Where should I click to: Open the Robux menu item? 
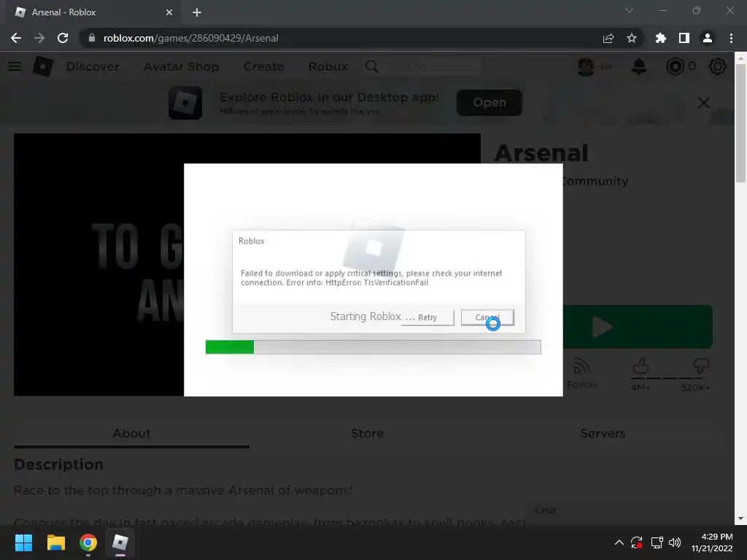328,66
